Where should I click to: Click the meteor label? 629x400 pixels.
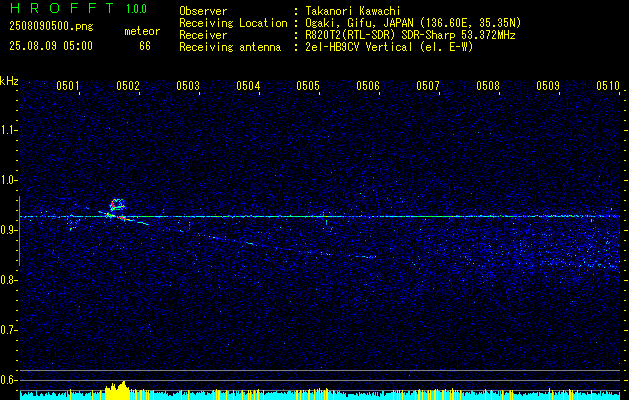coord(142,31)
